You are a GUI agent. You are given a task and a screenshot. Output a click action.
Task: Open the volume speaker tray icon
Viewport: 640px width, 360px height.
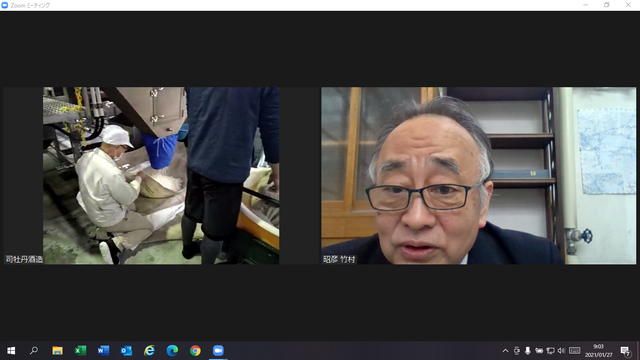[x=562, y=351]
